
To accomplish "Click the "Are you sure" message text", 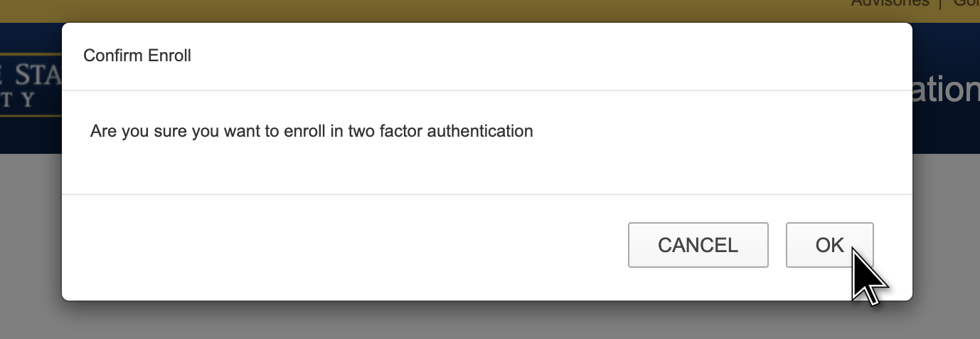I will (x=311, y=131).
